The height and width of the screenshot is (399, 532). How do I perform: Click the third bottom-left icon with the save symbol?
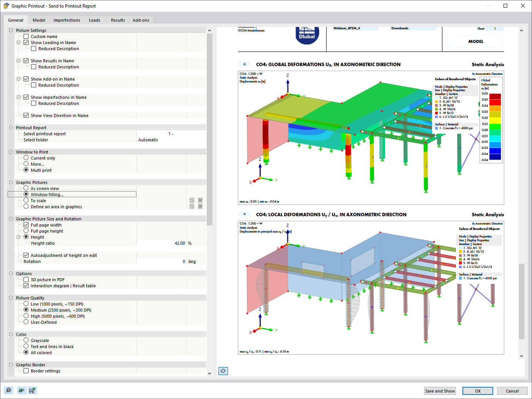click(x=32, y=390)
